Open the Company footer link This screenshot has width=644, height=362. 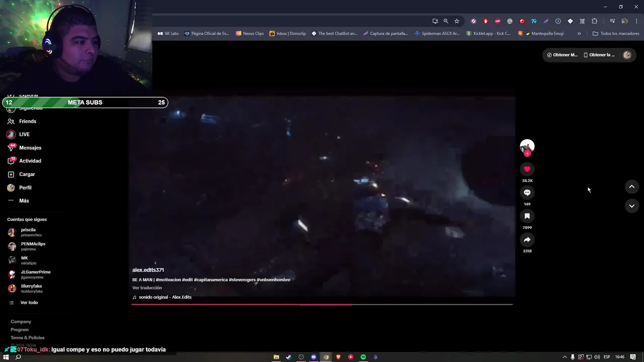(21, 322)
